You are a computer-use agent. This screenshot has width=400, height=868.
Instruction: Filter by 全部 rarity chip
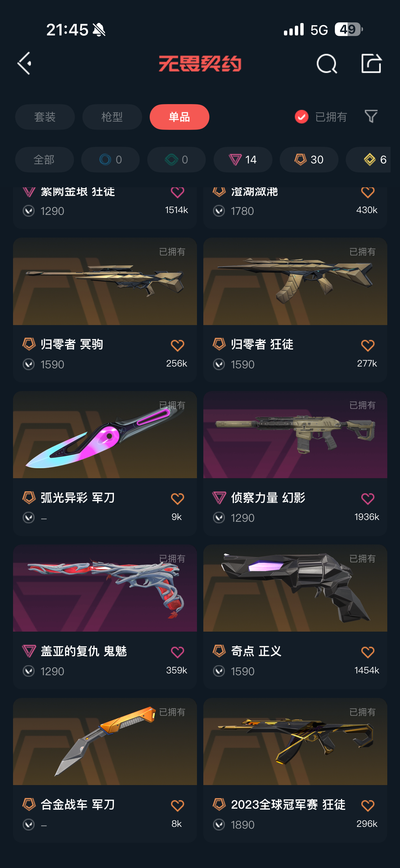click(x=45, y=159)
